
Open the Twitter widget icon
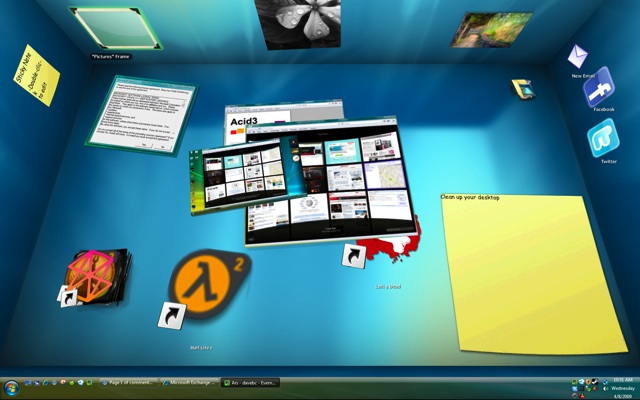click(604, 139)
